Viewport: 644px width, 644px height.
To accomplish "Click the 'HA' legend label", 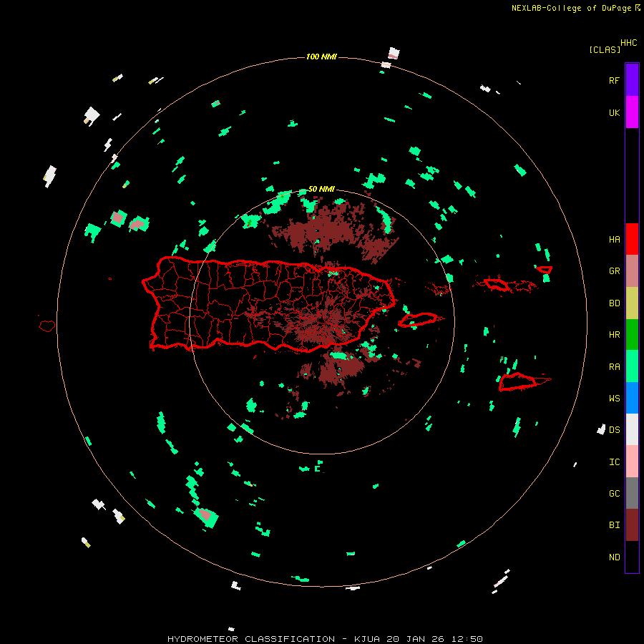I will pyautogui.click(x=615, y=240).
